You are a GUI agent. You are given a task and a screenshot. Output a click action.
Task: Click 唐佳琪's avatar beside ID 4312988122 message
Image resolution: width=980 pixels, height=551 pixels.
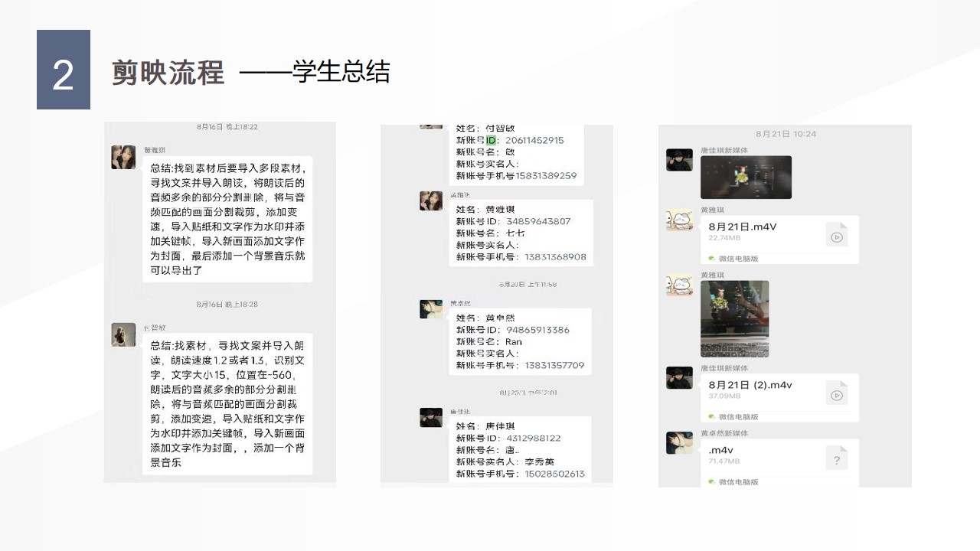click(431, 418)
